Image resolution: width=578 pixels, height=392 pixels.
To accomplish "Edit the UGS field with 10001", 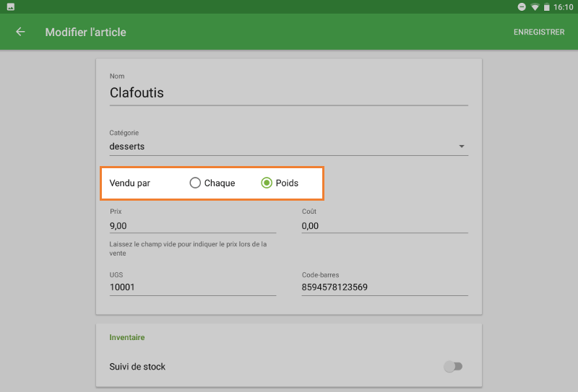I will tap(192, 287).
